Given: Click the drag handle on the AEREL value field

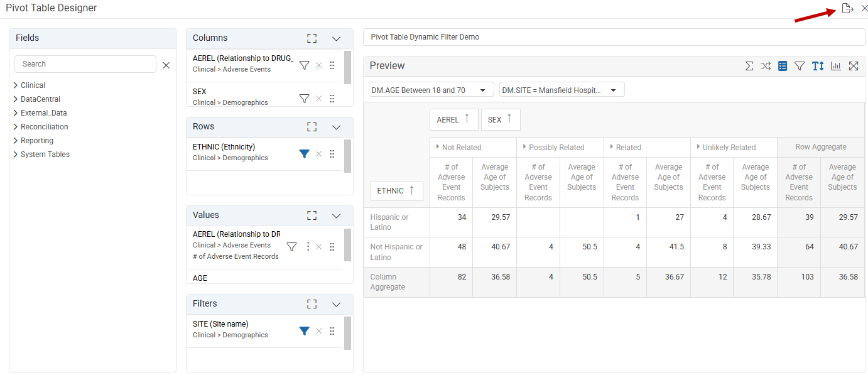Looking at the screenshot, I should [x=332, y=247].
